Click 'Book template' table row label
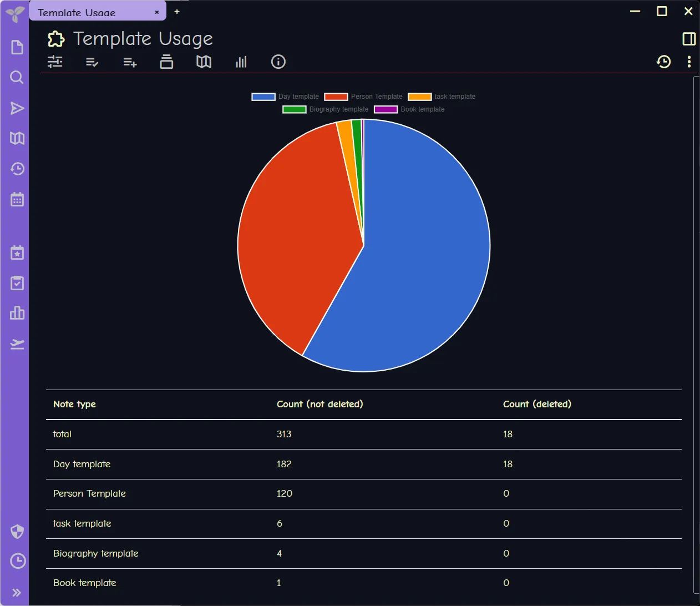The image size is (700, 606). pyautogui.click(x=84, y=583)
